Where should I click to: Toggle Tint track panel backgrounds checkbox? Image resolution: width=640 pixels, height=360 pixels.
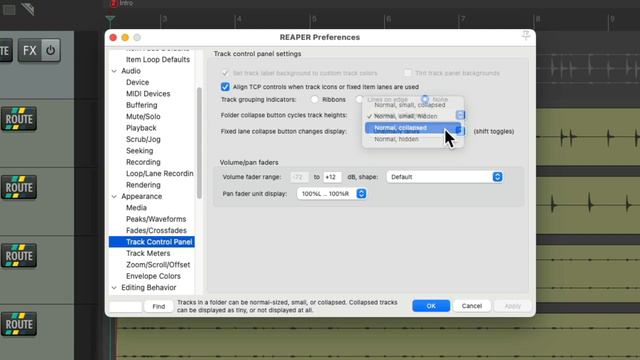click(407, 73)
